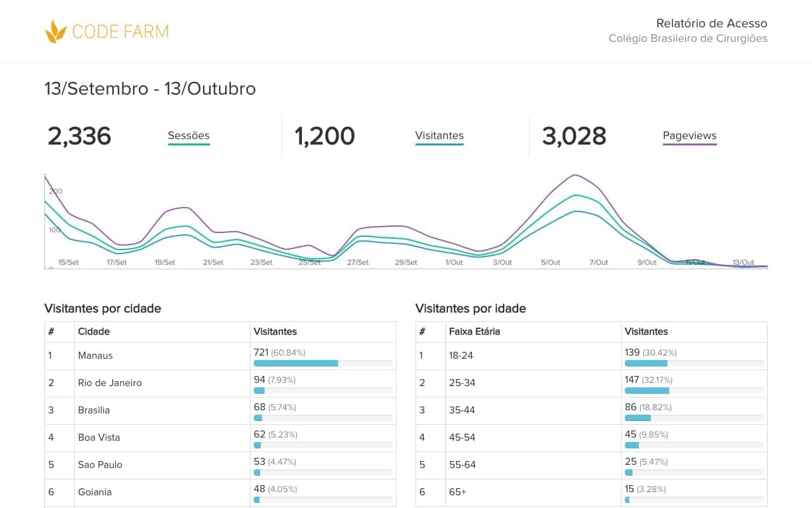
Task: Click the 27/Set axis label
Action: pyautogui.click(x=358, y=262)
